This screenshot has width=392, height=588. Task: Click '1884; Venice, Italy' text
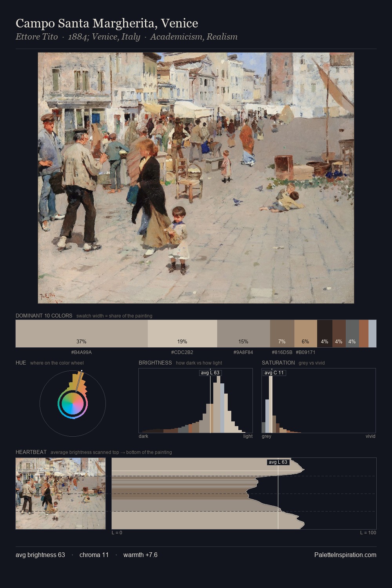104,37
